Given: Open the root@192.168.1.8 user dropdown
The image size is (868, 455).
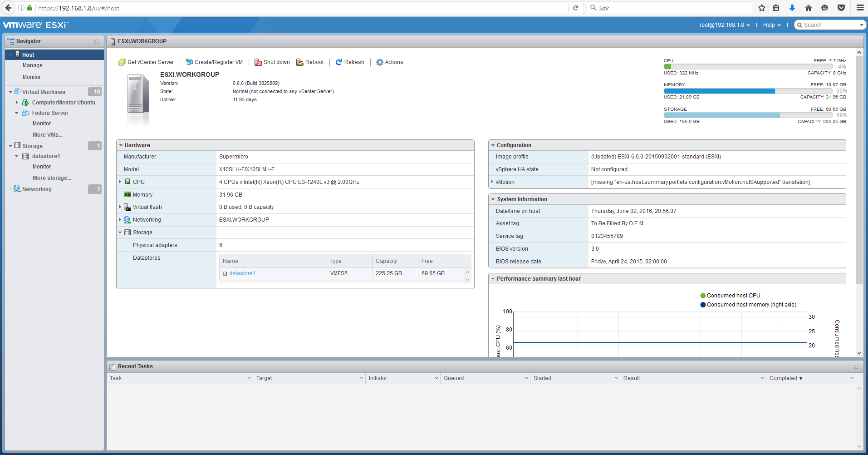Looking at the screenshot, I should coord(724,25).
